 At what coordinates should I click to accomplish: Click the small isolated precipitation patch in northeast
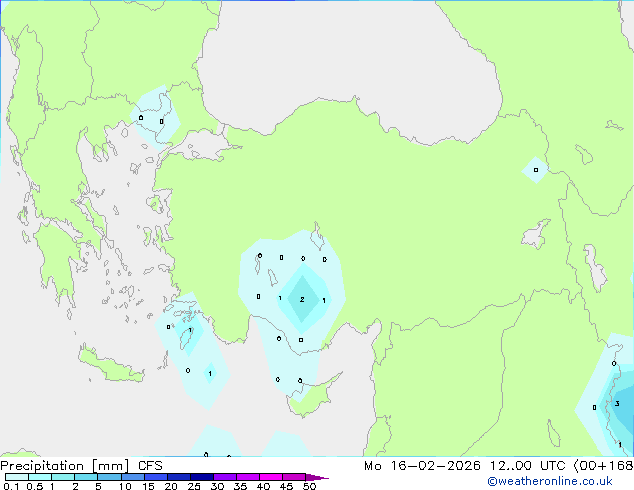coord(535,170)
